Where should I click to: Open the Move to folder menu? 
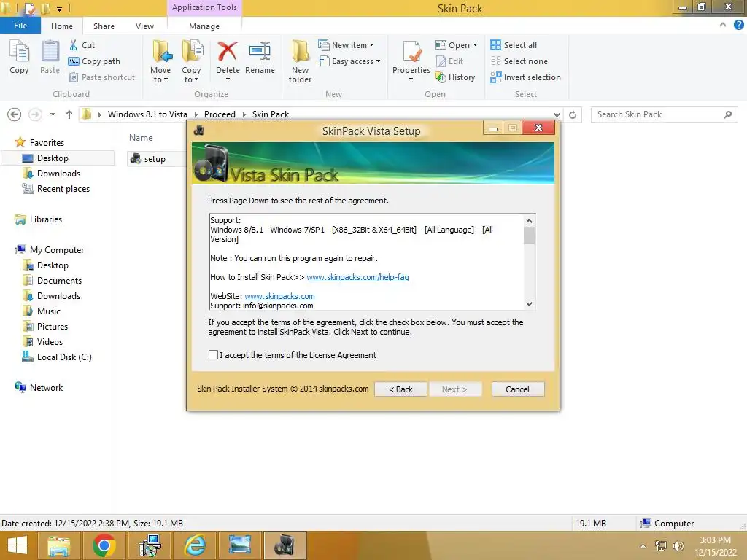160,62
